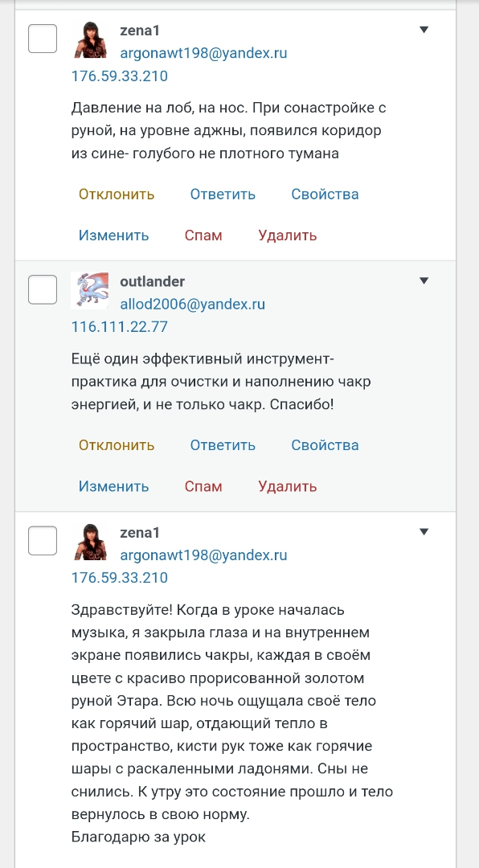This screenshot has height=868, width=479.
Task: Изменить the outlander comment
Action: 113,486
